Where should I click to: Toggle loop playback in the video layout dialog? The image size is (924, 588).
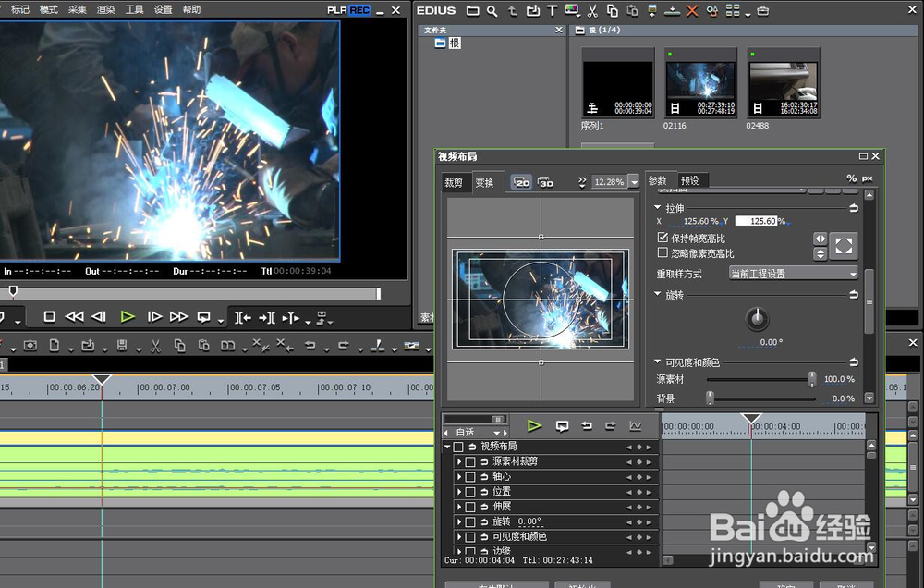point(562,426)
